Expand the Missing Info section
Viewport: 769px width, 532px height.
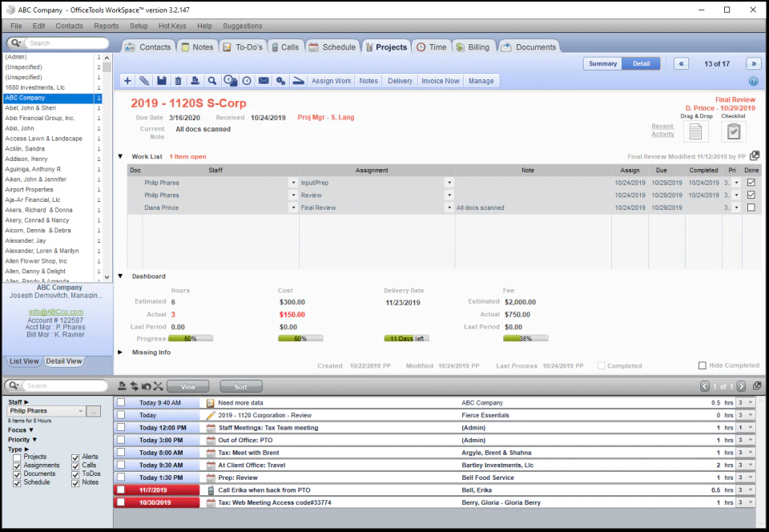tap(121, 352)
